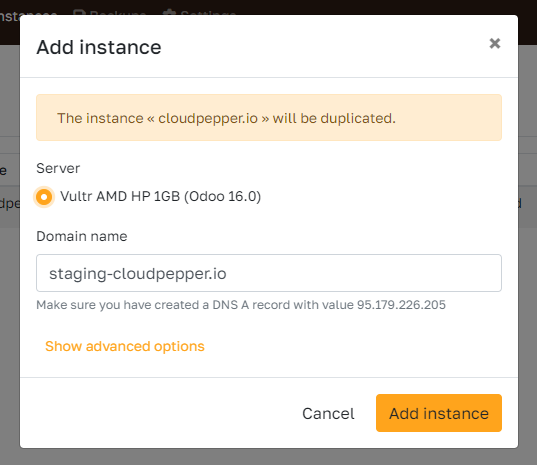Screen dimensions: 537x465
Task: Click the Backups icon in the navbar
Action: pyautogui.click(x=79, y=12)
